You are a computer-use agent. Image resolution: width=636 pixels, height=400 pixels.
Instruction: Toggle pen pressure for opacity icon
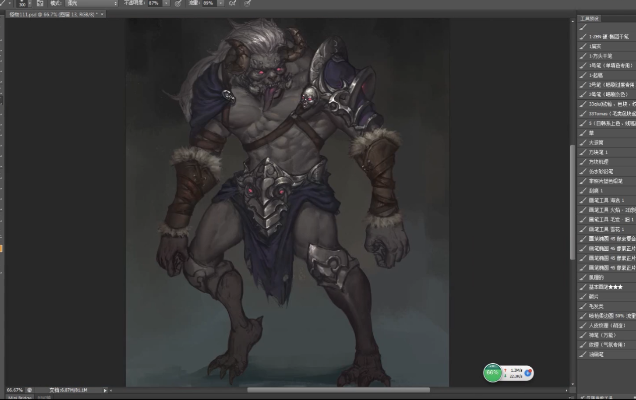point(178,3)
